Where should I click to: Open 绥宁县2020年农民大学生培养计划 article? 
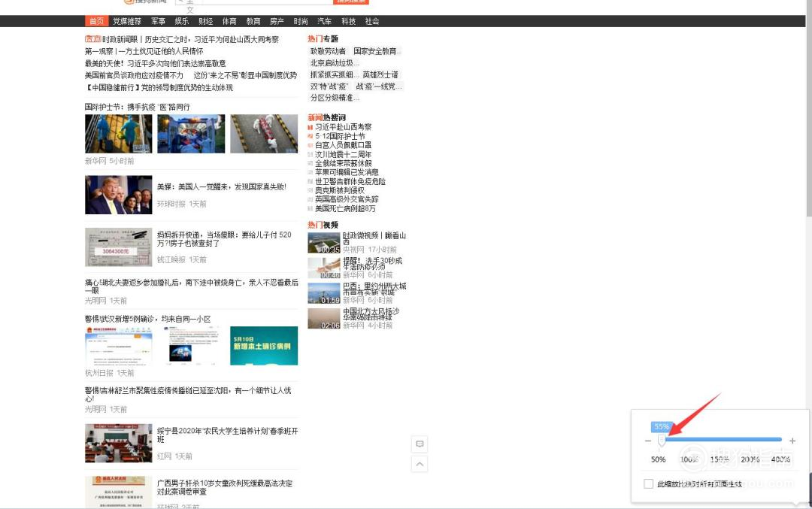(227, 435)
